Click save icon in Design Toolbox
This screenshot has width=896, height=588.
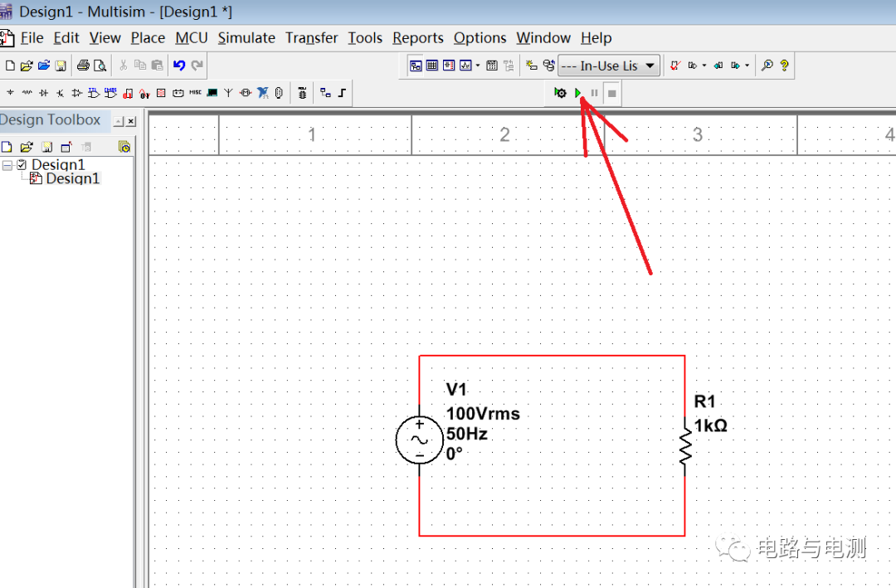(x=46, y=147)
